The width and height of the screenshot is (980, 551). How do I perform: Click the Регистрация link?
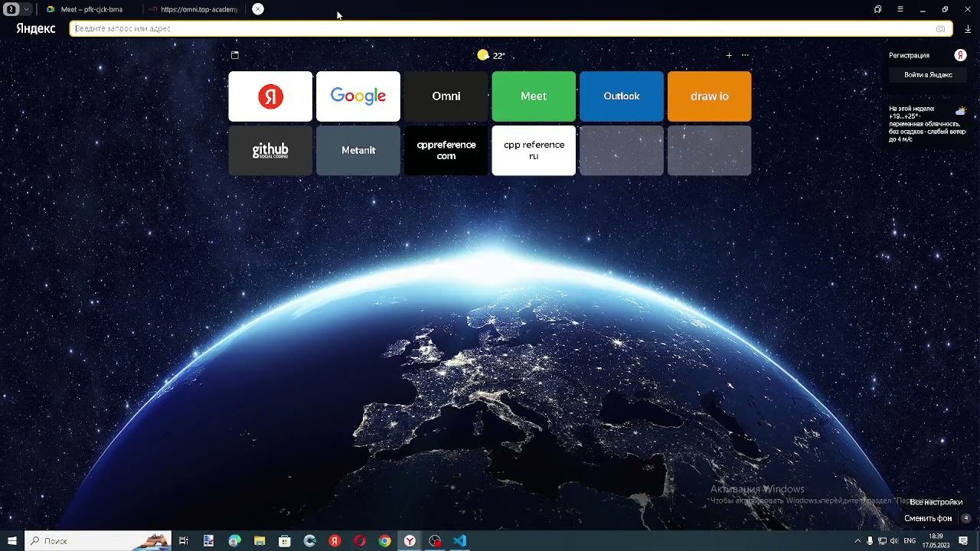909,55
